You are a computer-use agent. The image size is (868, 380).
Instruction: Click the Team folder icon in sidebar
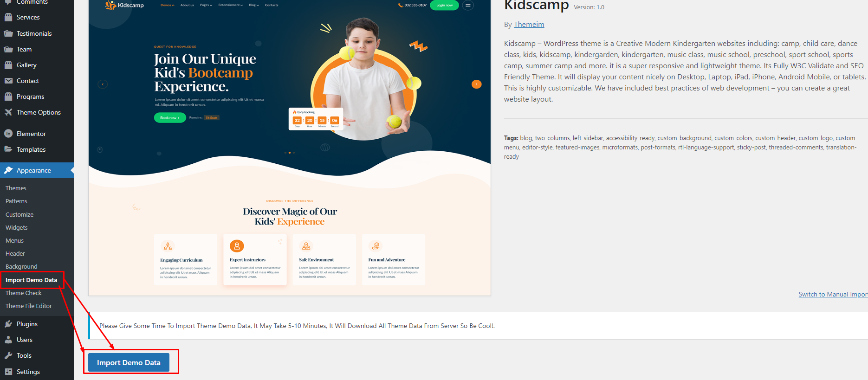(8, 49)
